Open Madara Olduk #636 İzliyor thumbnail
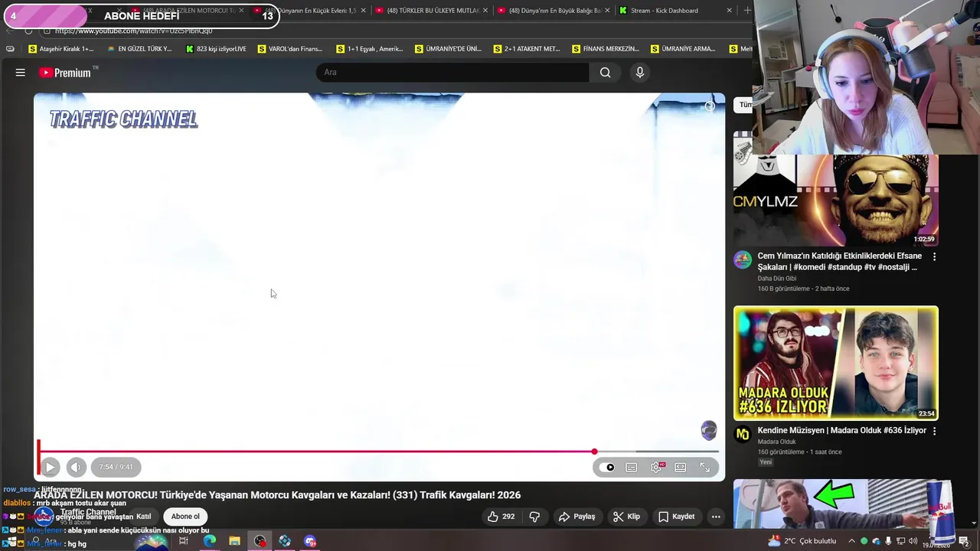Viewport: 980px width, 551px height. coord(836,364)
